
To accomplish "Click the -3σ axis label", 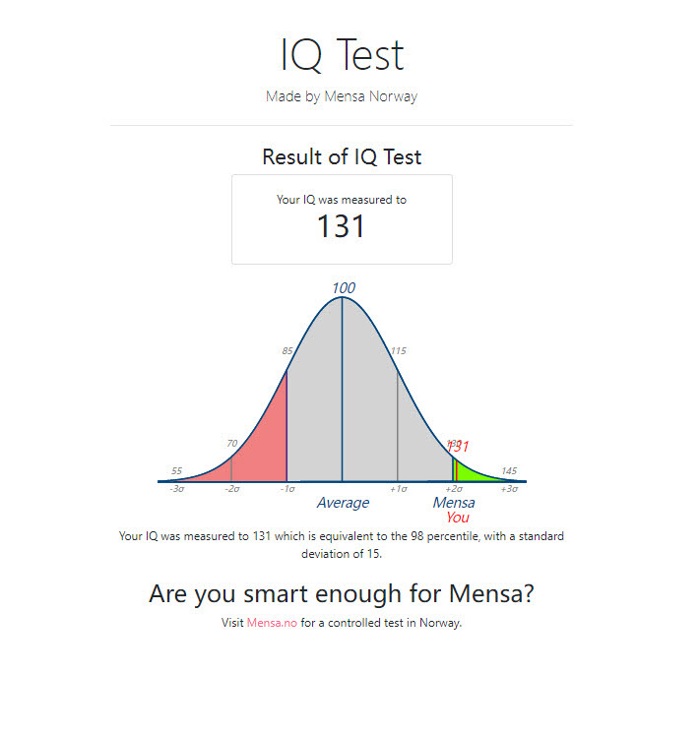I will click(177, 489).
